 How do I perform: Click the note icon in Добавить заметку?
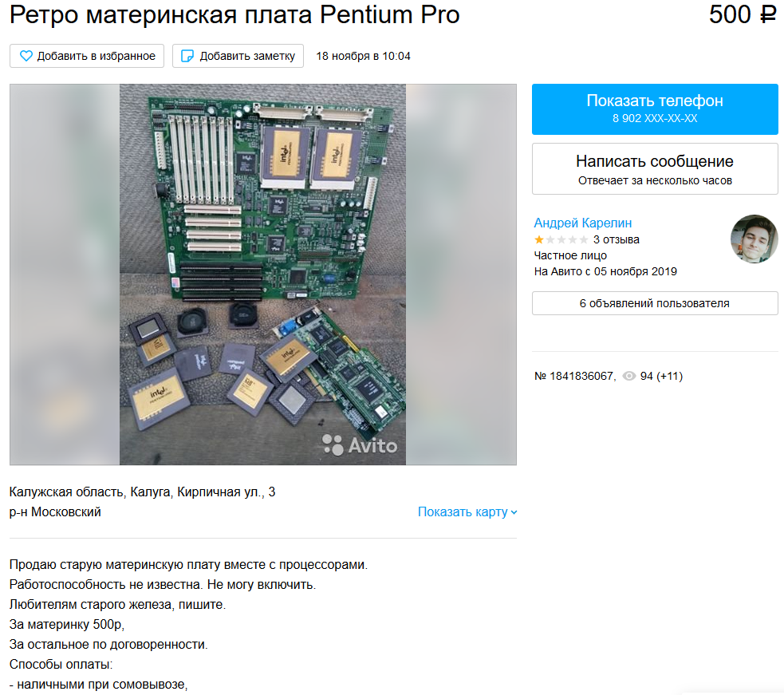(x=187, y=56)
